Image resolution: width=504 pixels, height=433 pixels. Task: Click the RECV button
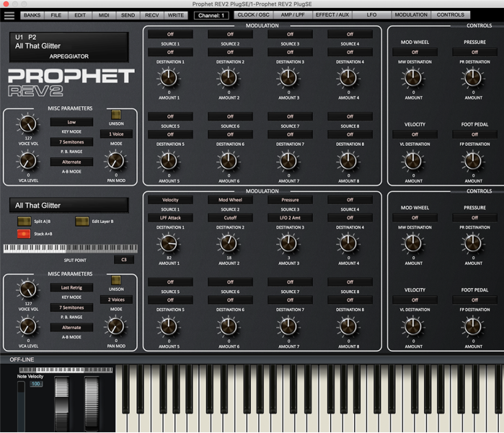point(151,15)
